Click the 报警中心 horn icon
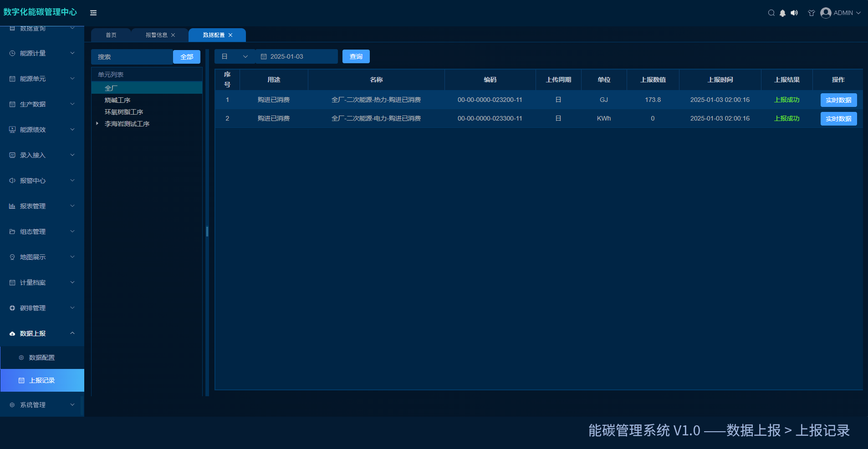Image resolution: width=868 pixels, height=449 pixels. [12, 181]
